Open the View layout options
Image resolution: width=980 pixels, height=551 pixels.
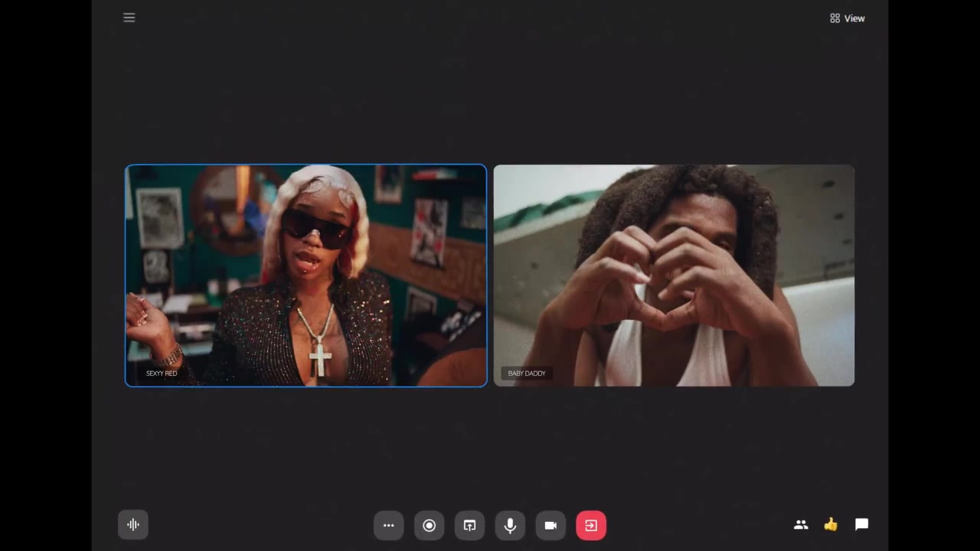tap(848, 18)
